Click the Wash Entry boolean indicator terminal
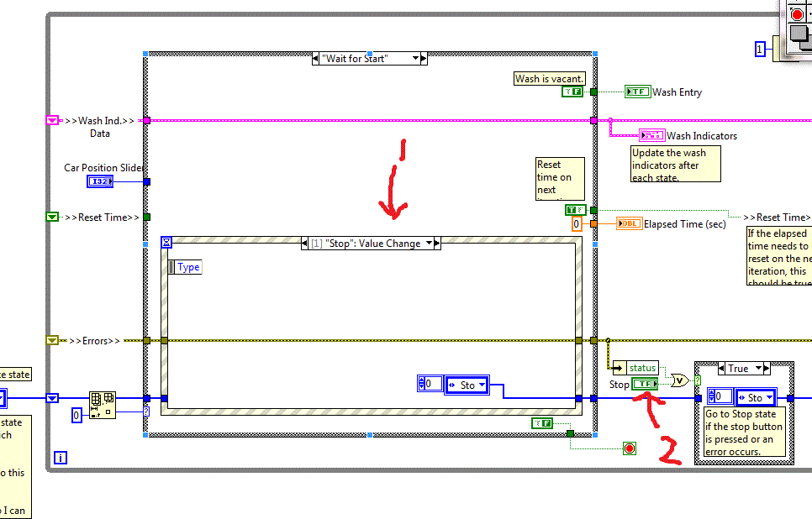 (x=637, y=92)
